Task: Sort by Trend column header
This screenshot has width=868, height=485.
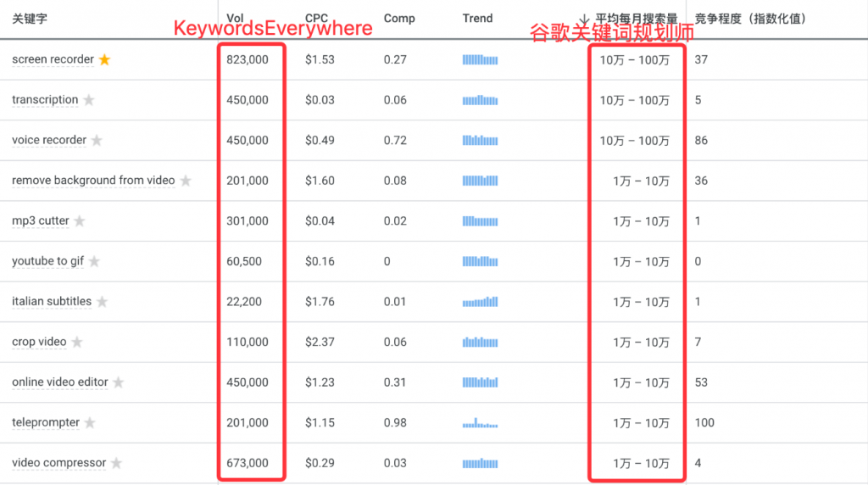Action: 477,19
